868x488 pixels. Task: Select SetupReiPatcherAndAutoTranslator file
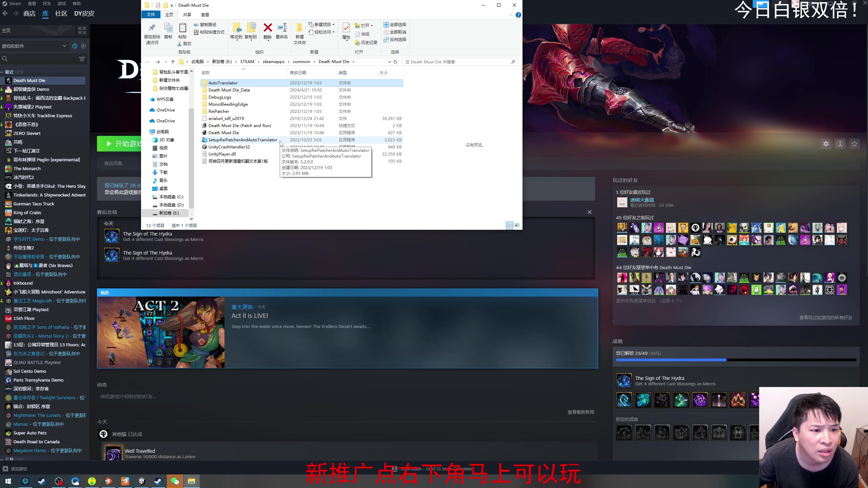pos(302,140)
